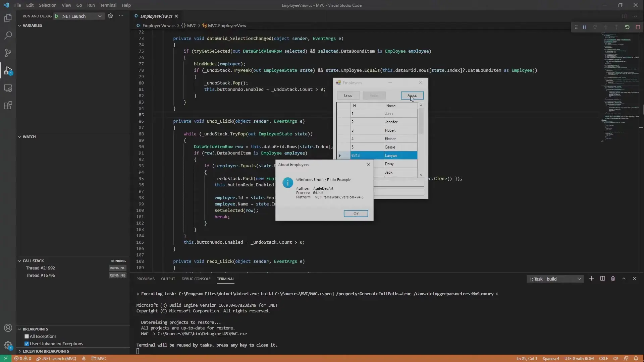This screenshot has height=362, width=644.
Task: Open the Selection menu
Action: point(48,5)
